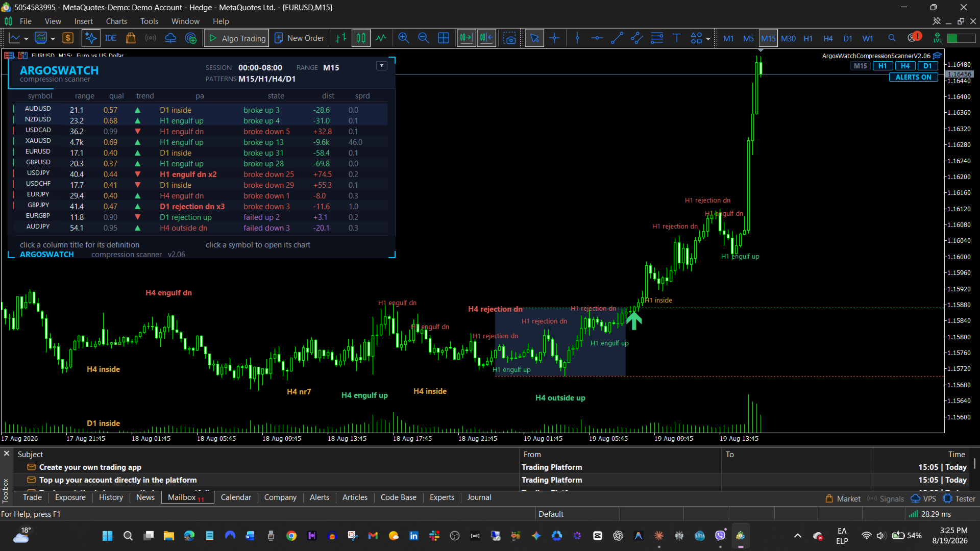Select the Equidistant Channel tool
Image resolution: width=980 pixels, height=551 pixels.
[x=637, y=38]
